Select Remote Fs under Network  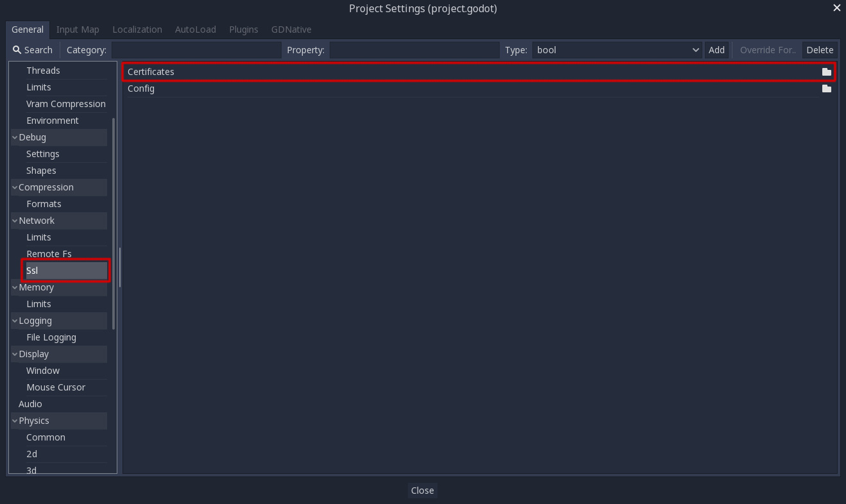coord(49,253)
